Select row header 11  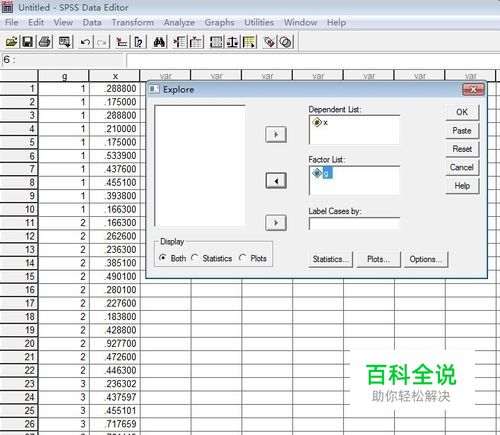click(19, 223)
